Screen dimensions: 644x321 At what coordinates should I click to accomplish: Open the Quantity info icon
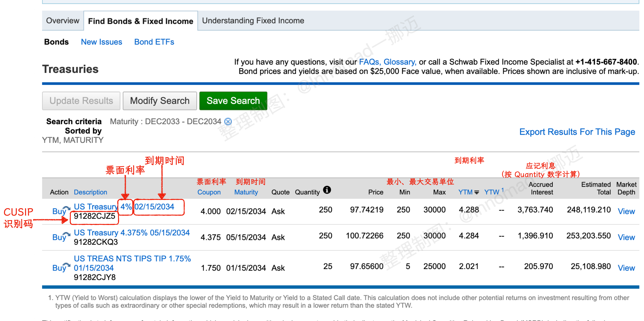point(327,190)
